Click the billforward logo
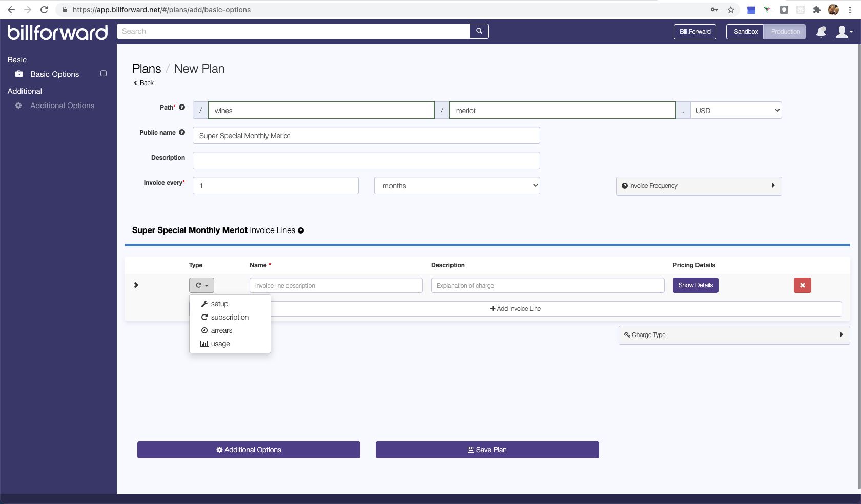861x504 pixels. (x=58, y=32)
